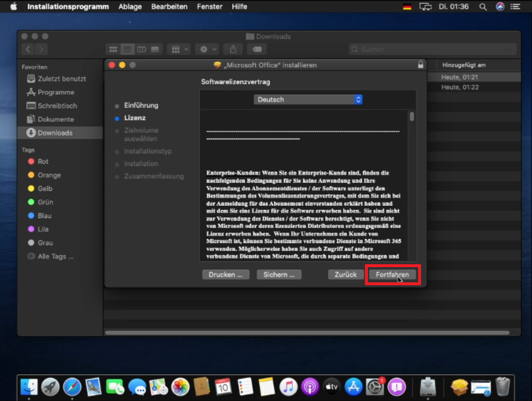
Task: Launch Podcasts from the dock
Action: click(x=310, y=386)
